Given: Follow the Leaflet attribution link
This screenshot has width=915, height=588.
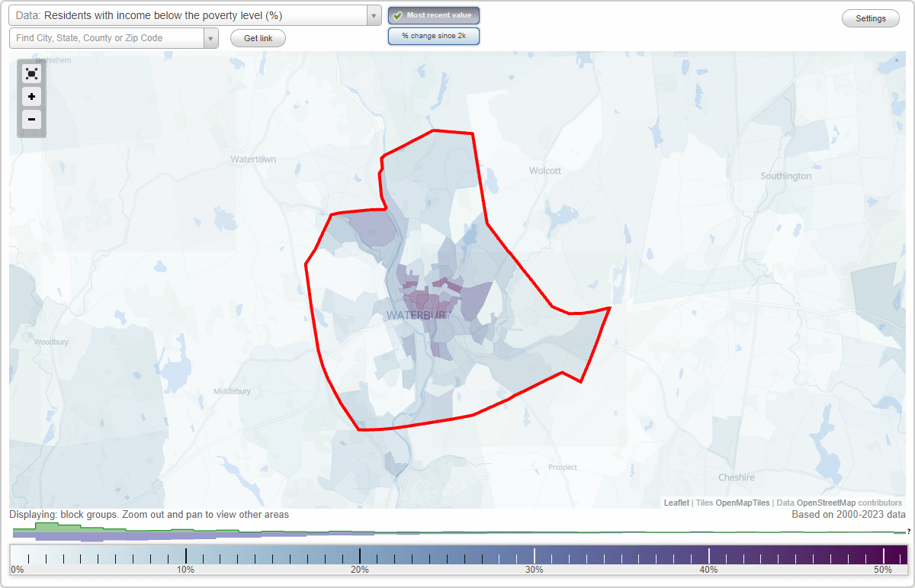Looking at the screenshot, I should [x=676, y=503].
